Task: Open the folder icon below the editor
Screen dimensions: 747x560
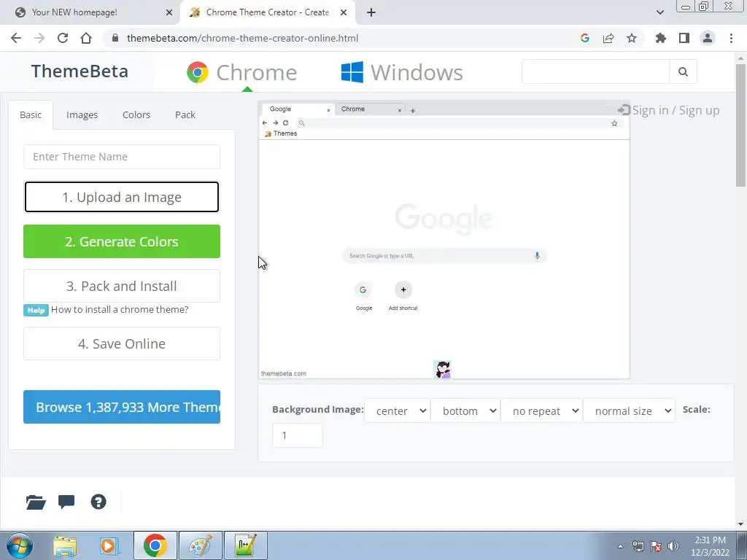Action: pyautogui.click(x=36, y=502)
